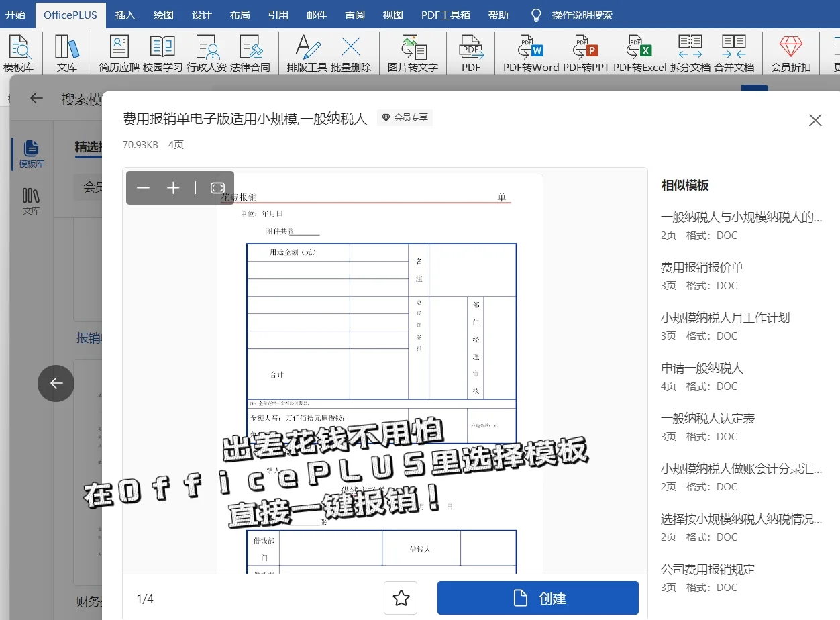Open 会员折扣 offer
Viewport: 840px width, 620px height.
791,53
